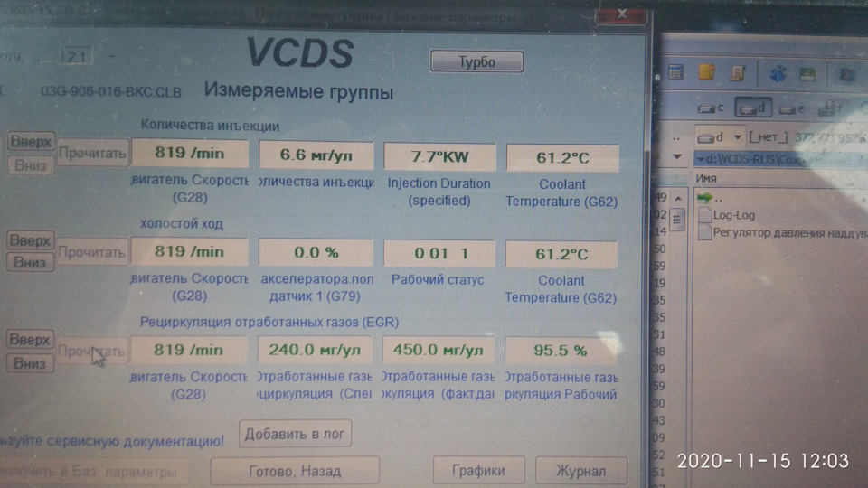The image size is (868, 488).
Task: Select the 6.6 мг/ул injection quantity value
Action: click(316, 155)
